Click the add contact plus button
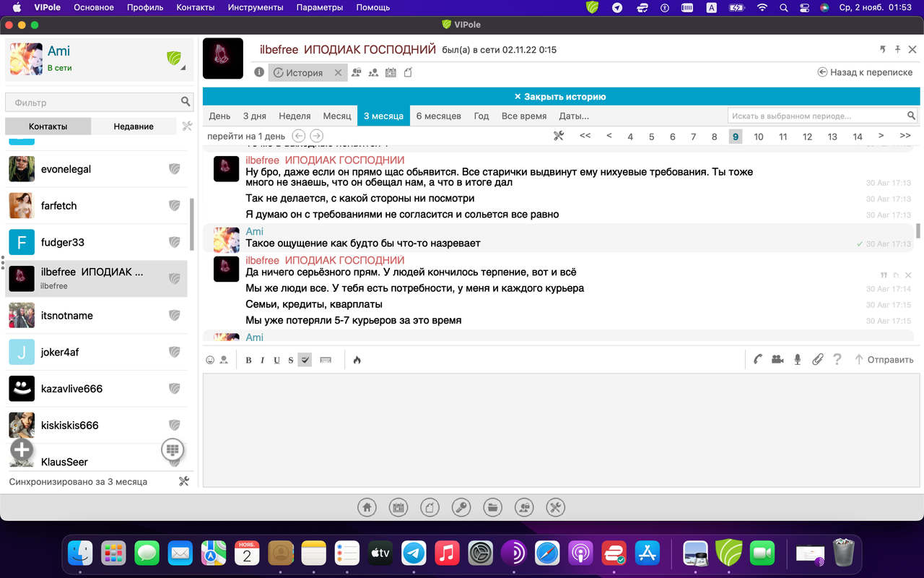This screenshot has height=578, width=924. 22,449
